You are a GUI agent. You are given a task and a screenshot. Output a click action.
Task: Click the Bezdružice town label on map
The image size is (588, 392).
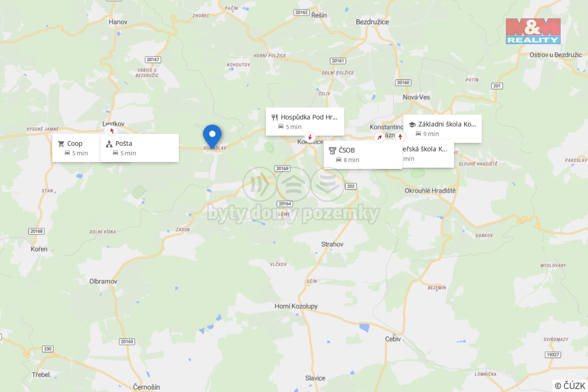(x=372, y=22)
